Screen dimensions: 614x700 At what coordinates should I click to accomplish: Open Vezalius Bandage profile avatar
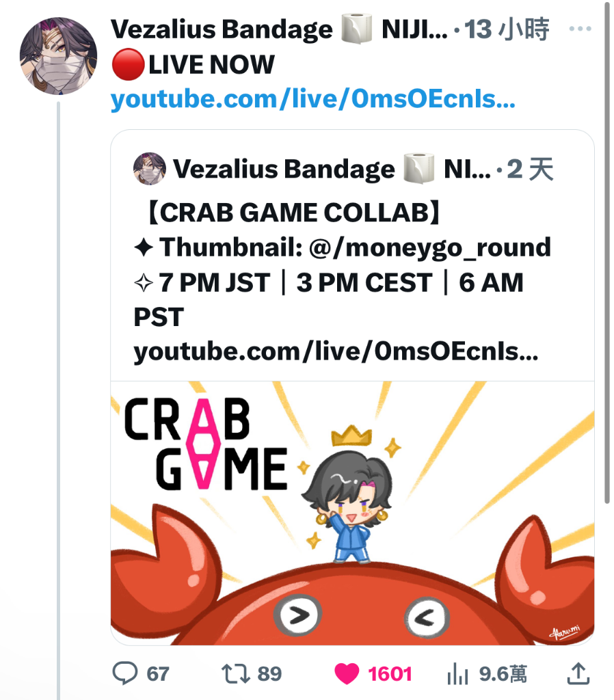pos(59,56)
